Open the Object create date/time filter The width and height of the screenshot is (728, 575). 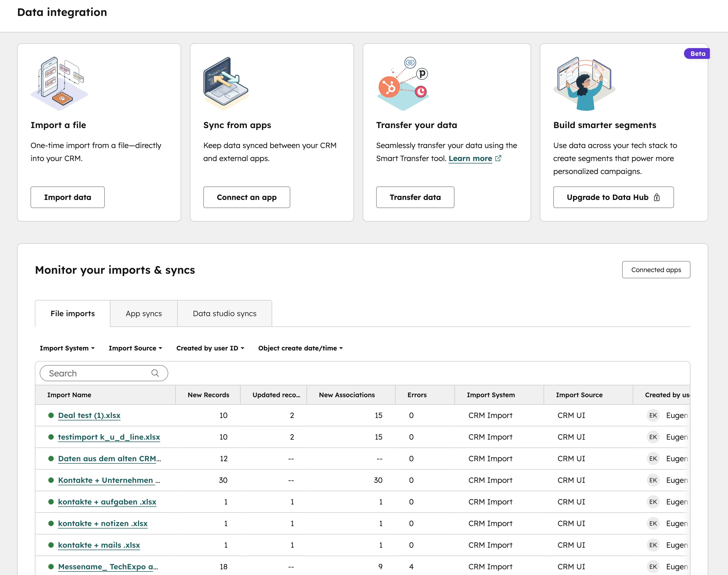click(x=300, y=348)
